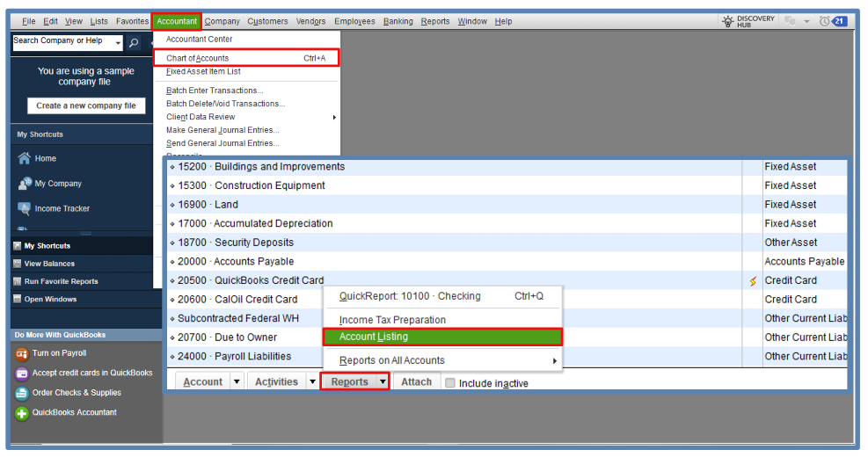
Task: Open the File menu
Action: coord(29,21)
